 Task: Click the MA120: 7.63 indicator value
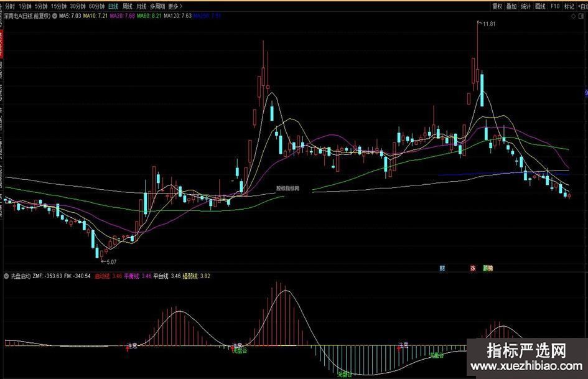178,16
